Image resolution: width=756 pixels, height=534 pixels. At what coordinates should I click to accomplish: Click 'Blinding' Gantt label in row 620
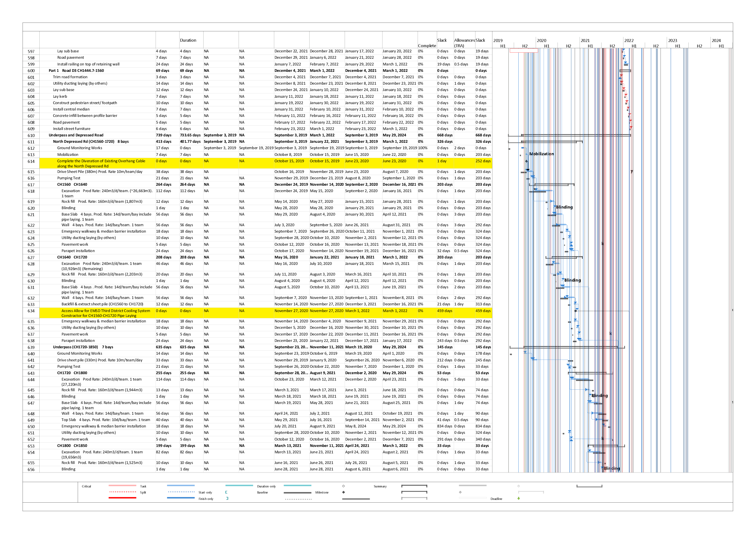point(564,207)
